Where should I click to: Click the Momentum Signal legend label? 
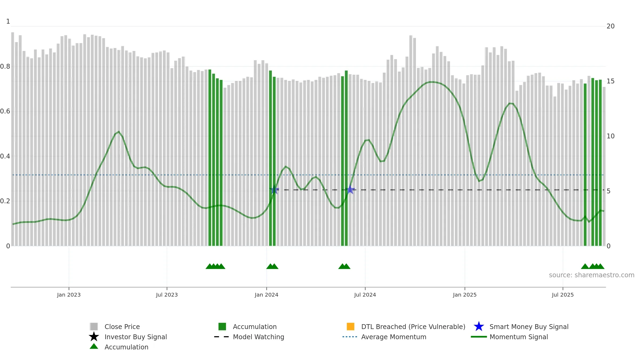[519, 337]
